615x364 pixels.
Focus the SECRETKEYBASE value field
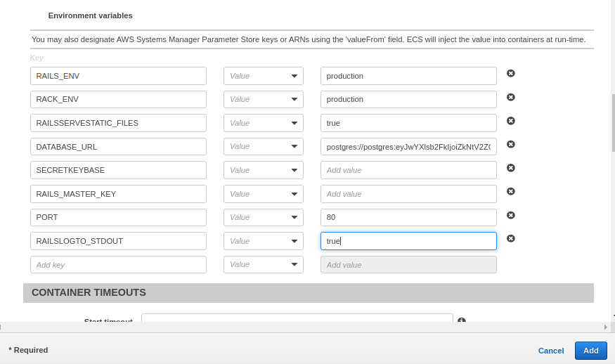tap(408, 171)
